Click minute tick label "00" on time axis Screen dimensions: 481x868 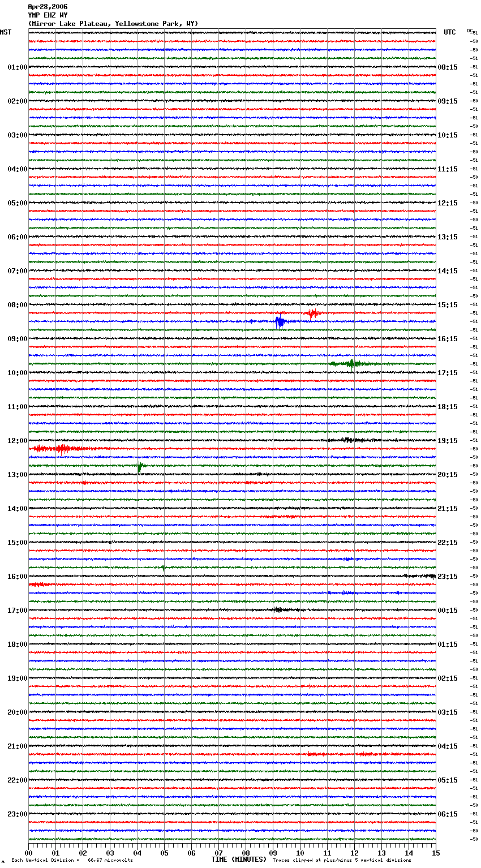coord(28,853)
